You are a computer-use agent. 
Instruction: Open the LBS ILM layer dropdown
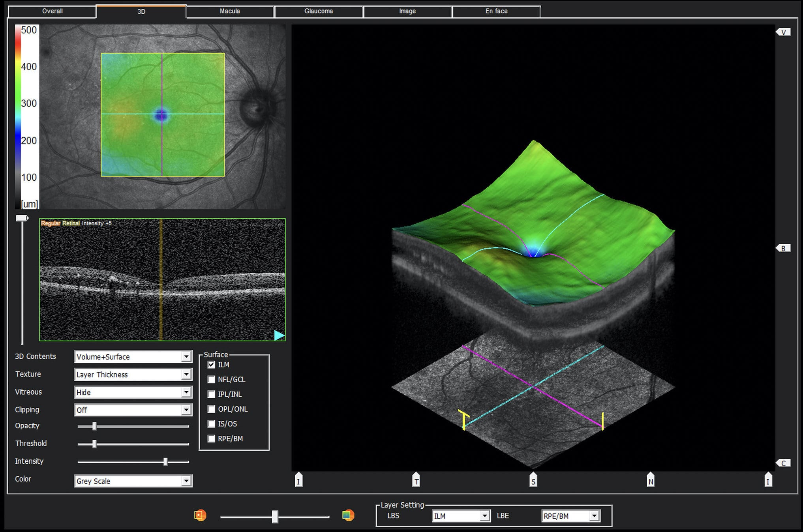tap(462, 516)
